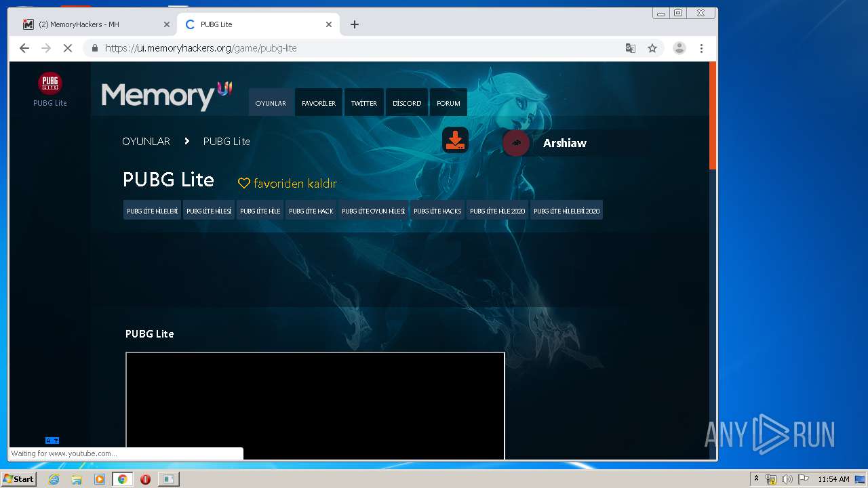The image size is (868, 488).
Task: Click the small language translate icon in sidebar
Action: 52,441
